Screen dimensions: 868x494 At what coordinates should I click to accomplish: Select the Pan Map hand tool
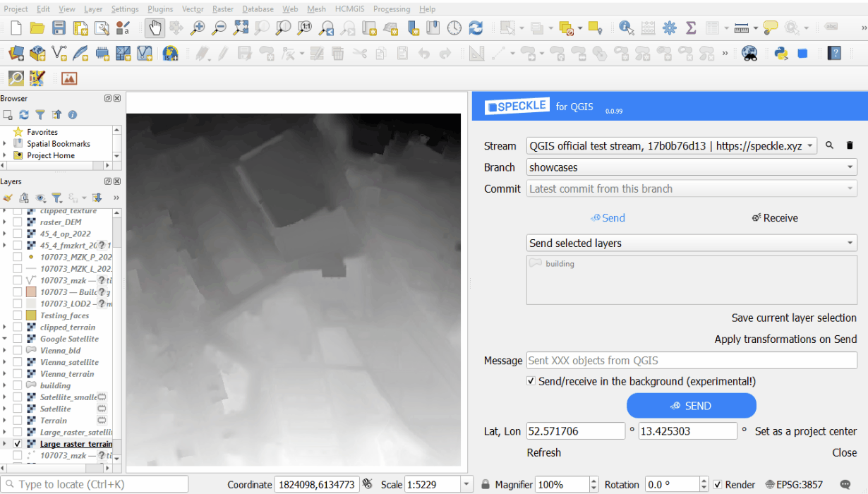click(x=155, y=28)
